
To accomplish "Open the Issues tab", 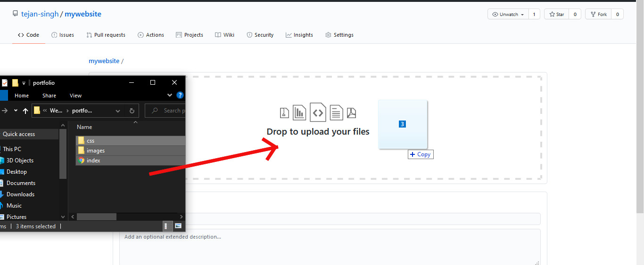I will pyautogui.click(x=63, y=35).
